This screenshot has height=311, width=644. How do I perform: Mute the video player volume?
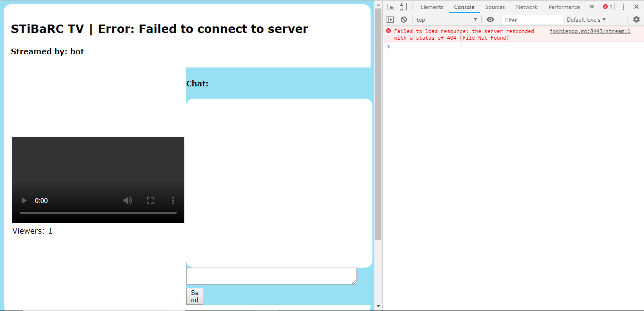[x=128, y=201]
